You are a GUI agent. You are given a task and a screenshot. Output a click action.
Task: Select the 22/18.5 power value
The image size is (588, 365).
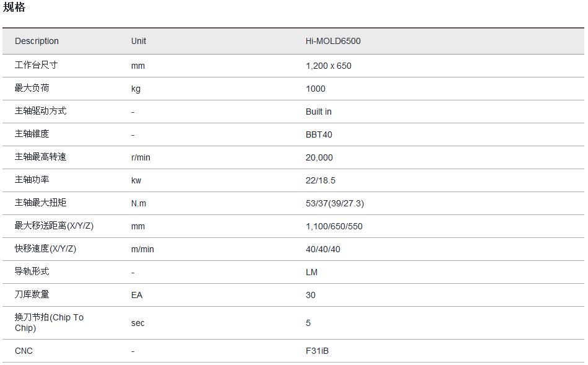pyautogui.click(x=321, y=180)
